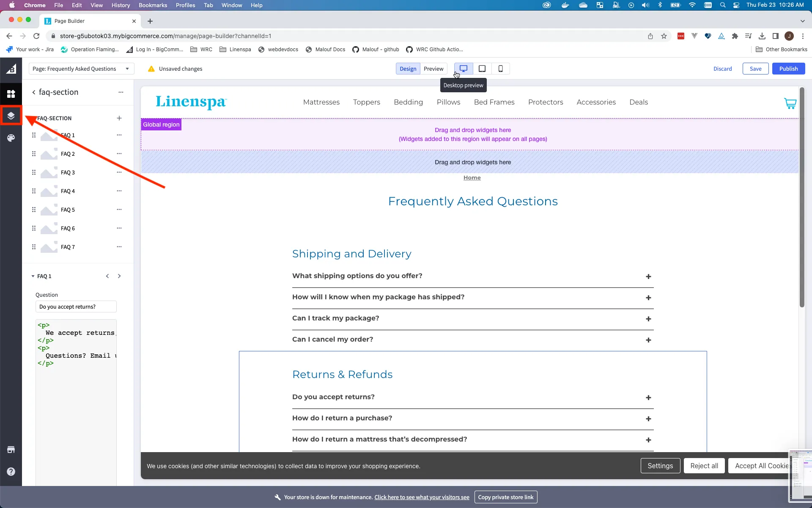Screen dimensions: 812x508
Task: Click the Chrome extensions puzzle piece icon
Action: [x=735, y=36]
